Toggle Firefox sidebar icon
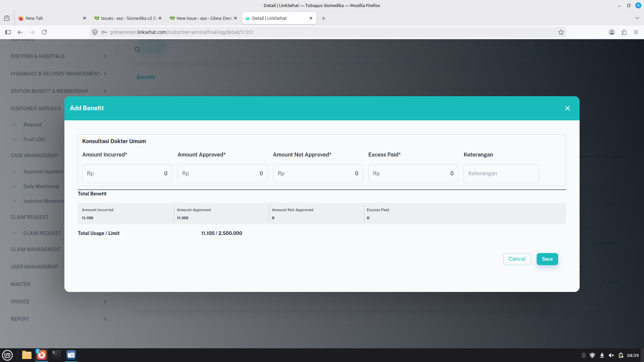Image resolution: width=644 pixels, height=362 pixels. [8, 32]
